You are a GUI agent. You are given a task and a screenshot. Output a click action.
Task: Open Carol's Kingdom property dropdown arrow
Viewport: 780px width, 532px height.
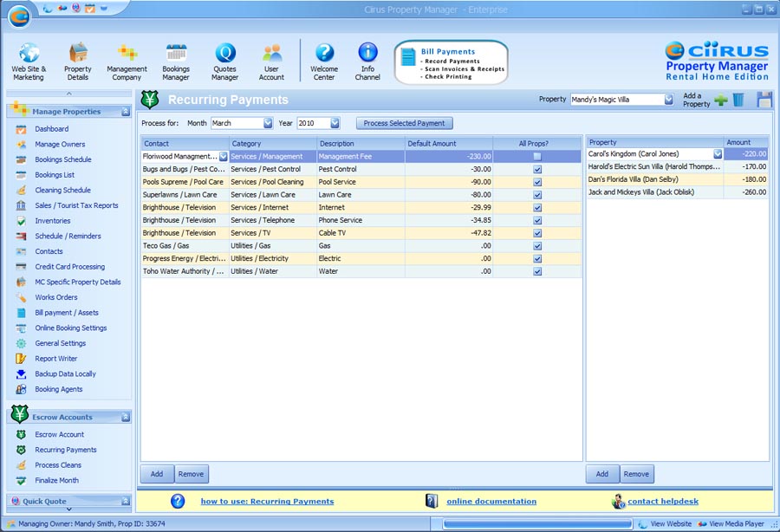pos(718,154)
